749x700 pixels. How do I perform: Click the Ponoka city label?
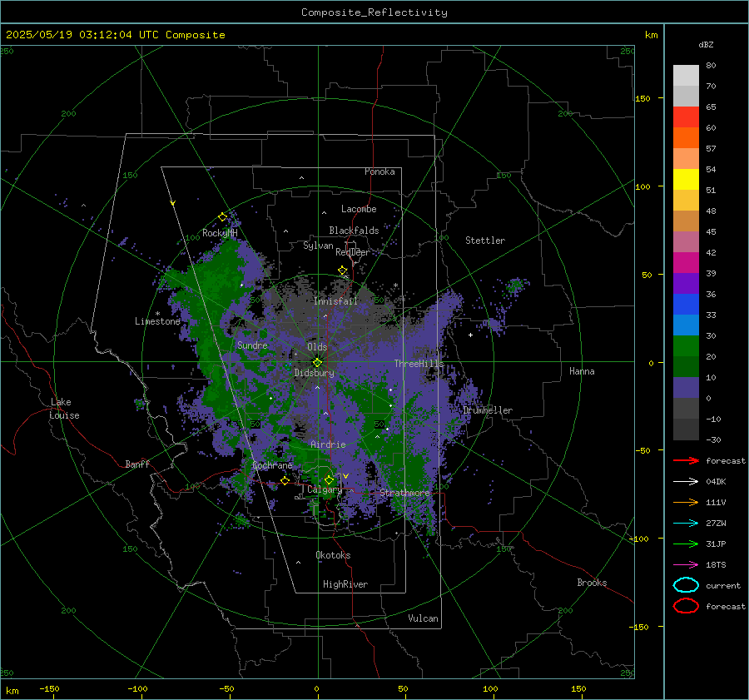(x=379, y=171)
